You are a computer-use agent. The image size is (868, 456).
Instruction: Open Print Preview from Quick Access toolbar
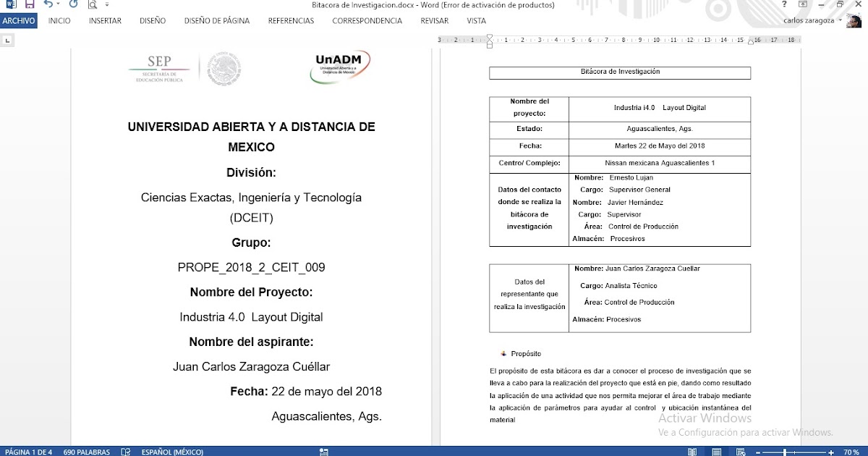(93, 4)
